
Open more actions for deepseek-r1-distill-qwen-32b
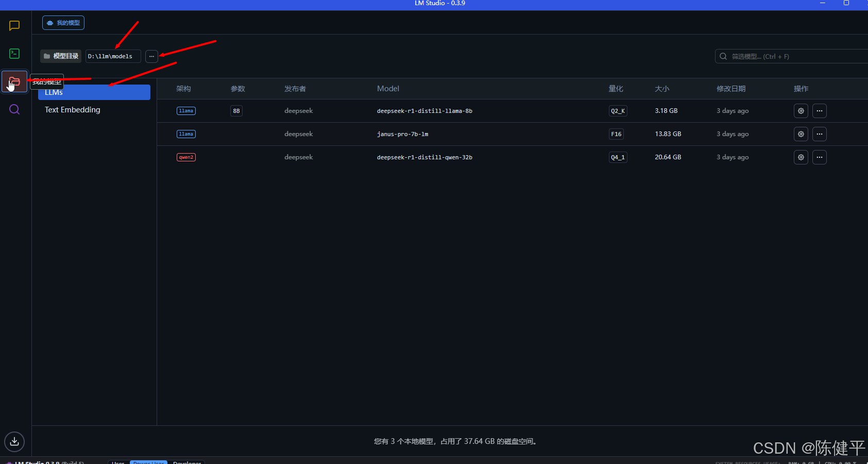coord(820,157)
